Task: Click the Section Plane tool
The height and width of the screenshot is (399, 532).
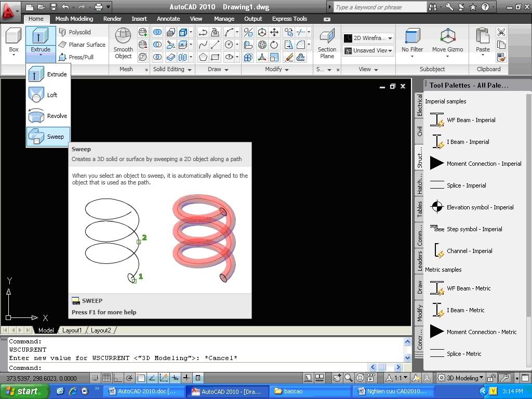Action: pos(327,44)
